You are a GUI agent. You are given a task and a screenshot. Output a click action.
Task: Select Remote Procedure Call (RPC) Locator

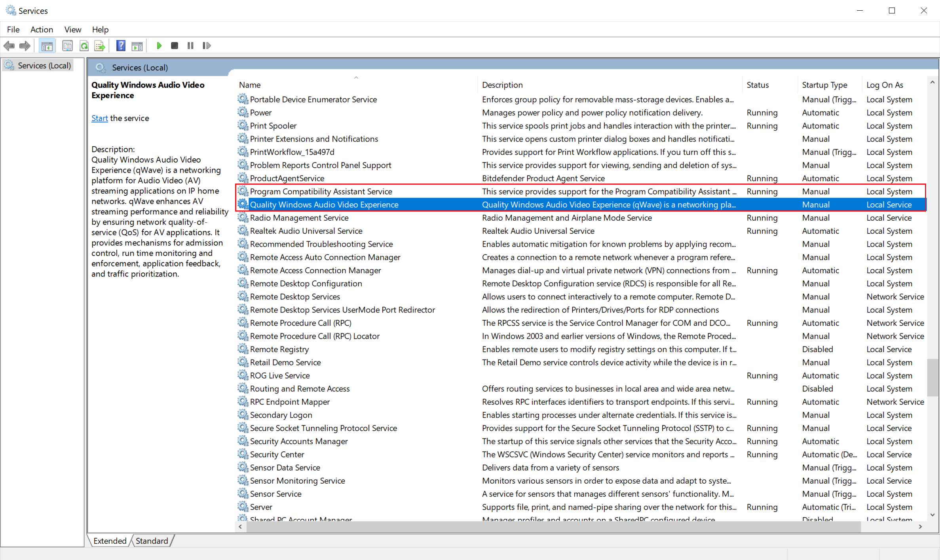pyautogui.click(x=315, y=336)
